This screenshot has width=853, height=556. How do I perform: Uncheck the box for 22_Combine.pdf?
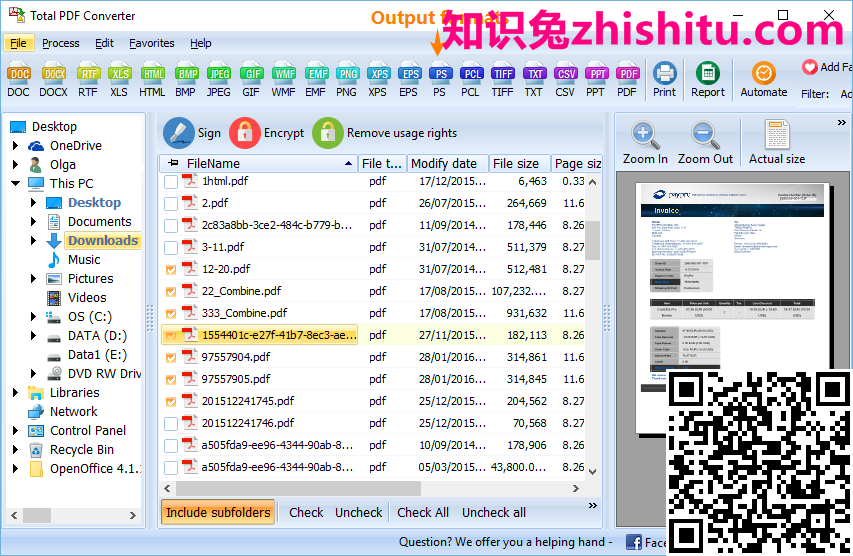pos(171,292)
